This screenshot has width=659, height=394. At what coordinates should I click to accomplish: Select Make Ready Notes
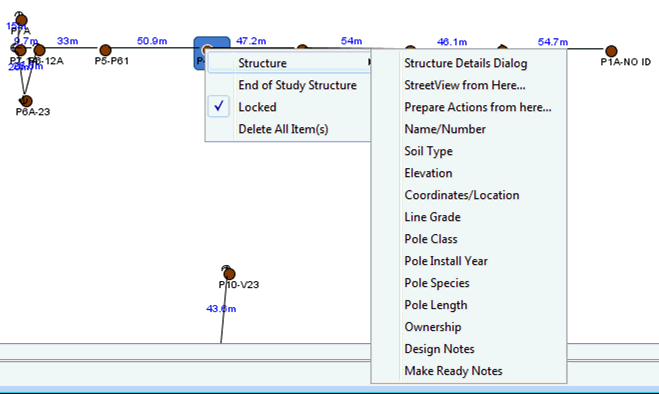pos(453,371)
